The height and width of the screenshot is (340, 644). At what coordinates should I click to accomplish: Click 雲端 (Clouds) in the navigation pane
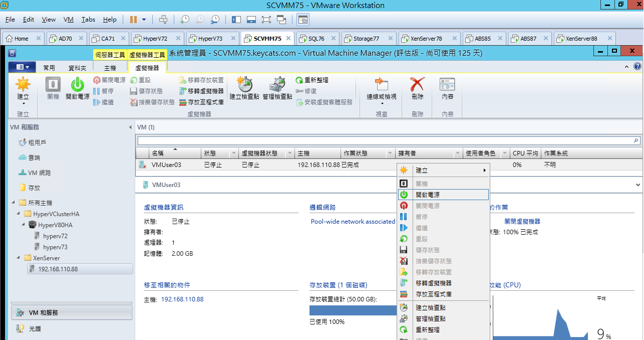click(34, 157)
